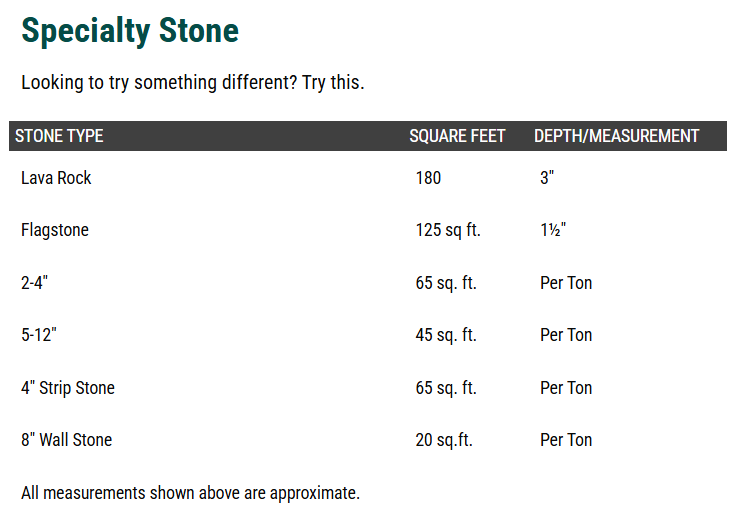This screenshot has width=756, height=526.
Task: Click the 180 square feet value
Action: pyautogui.click(x=428, y=178)
